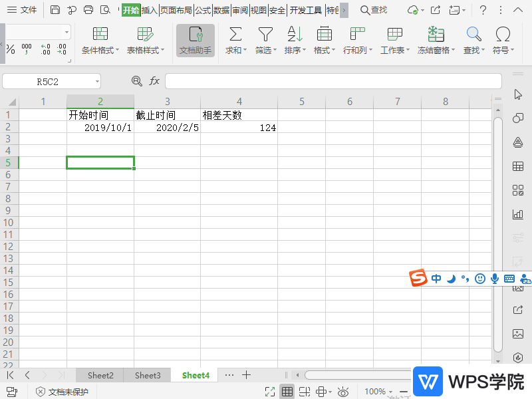
Task: Toggle the Sogou soft keyboard
Action: point(509,279)
